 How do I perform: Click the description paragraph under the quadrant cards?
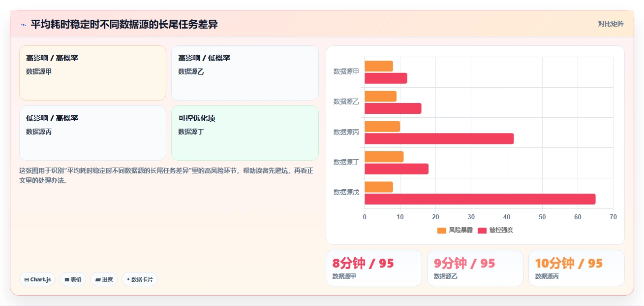coord(166,175)
